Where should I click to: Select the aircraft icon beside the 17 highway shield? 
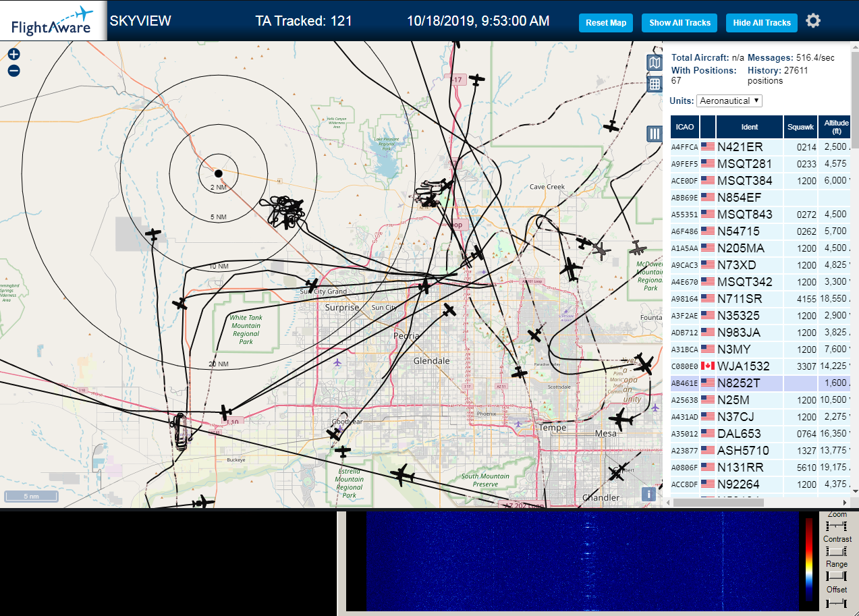pos(477,80)
